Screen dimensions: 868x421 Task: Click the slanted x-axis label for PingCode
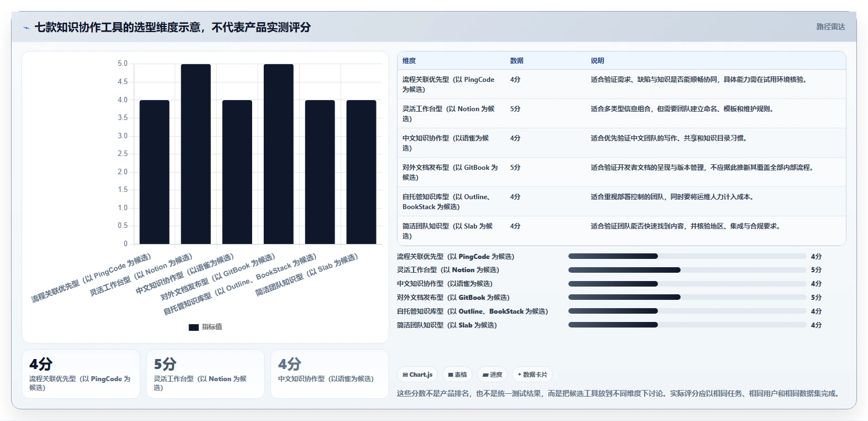click(91, 278)
